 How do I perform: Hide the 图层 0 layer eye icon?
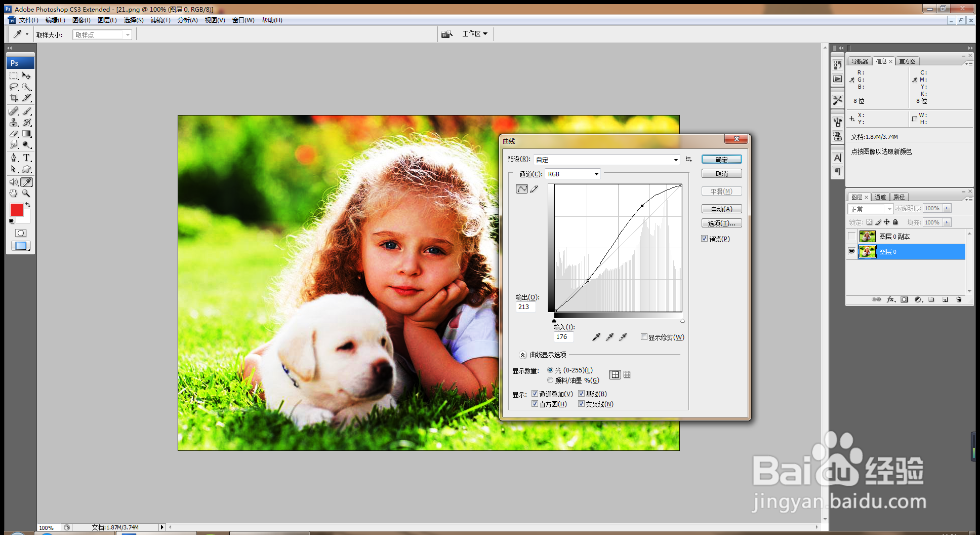click(x=852, y=251)
